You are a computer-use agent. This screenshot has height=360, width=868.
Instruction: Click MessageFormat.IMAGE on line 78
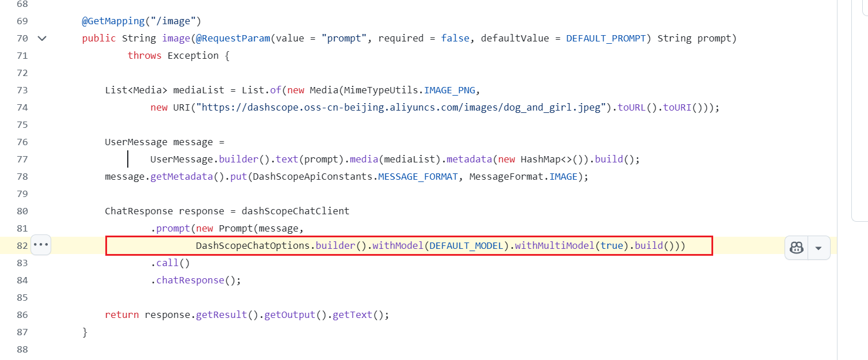(523, 177)
